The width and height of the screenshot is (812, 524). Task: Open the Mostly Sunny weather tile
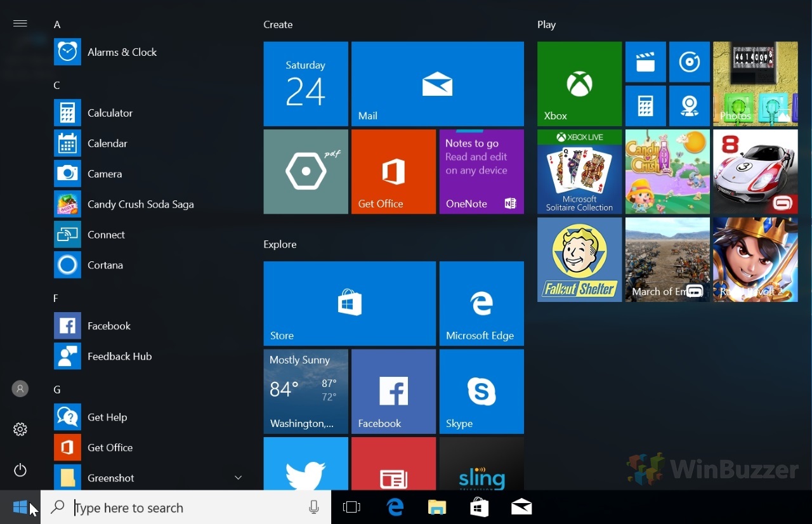tap(306, 391)
